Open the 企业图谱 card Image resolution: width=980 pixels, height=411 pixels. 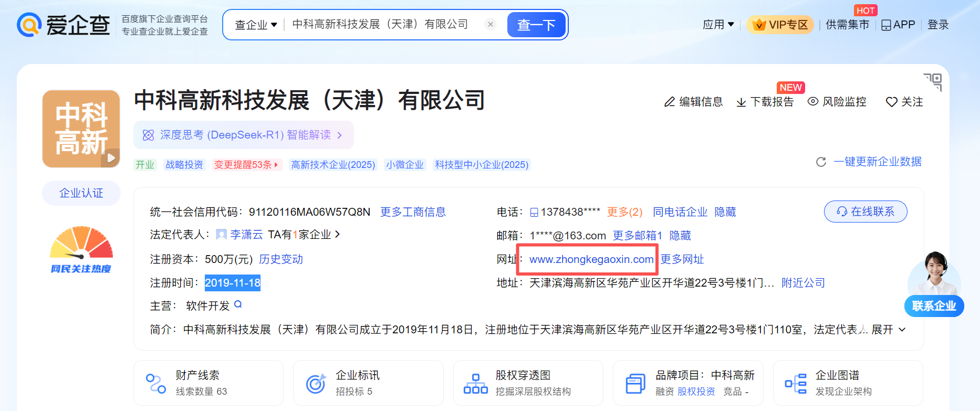847,383
